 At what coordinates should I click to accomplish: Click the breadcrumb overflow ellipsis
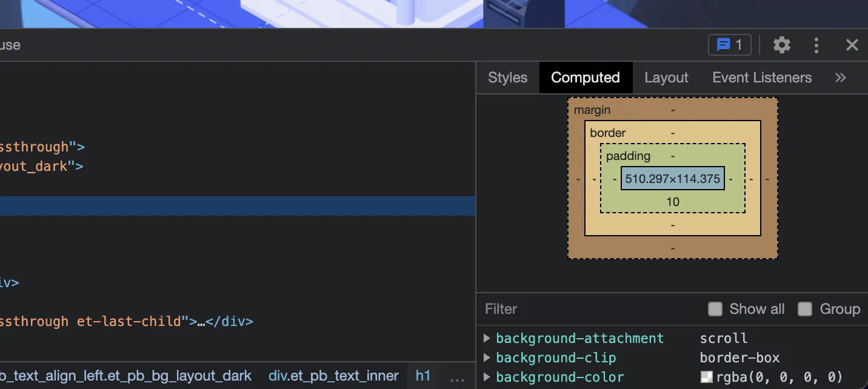pyautogui.click(x=458, y=376)
